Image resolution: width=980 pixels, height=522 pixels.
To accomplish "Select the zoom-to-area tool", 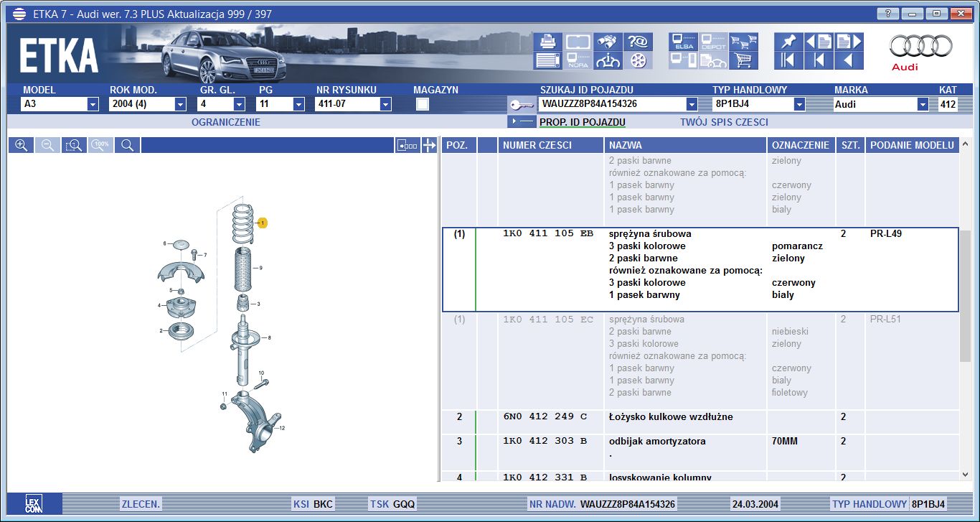I will click(74, 145).
